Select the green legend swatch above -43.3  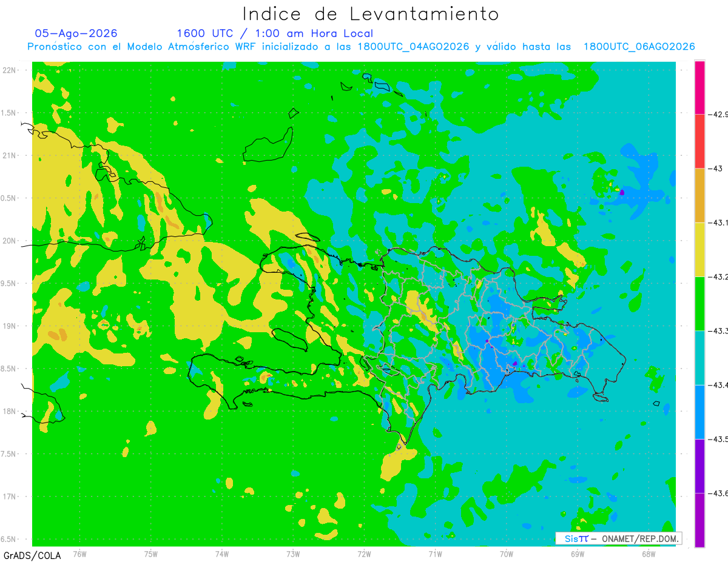699,303
